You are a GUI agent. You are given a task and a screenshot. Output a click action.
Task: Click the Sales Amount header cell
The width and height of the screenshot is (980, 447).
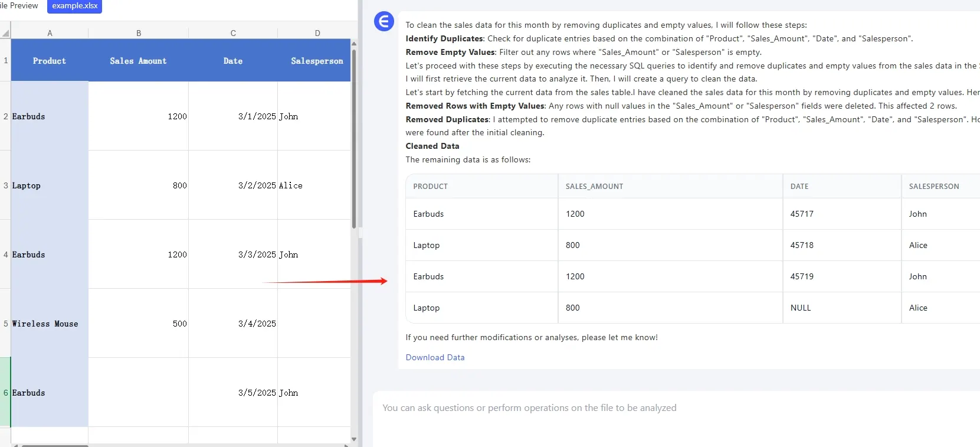point(138,61)
